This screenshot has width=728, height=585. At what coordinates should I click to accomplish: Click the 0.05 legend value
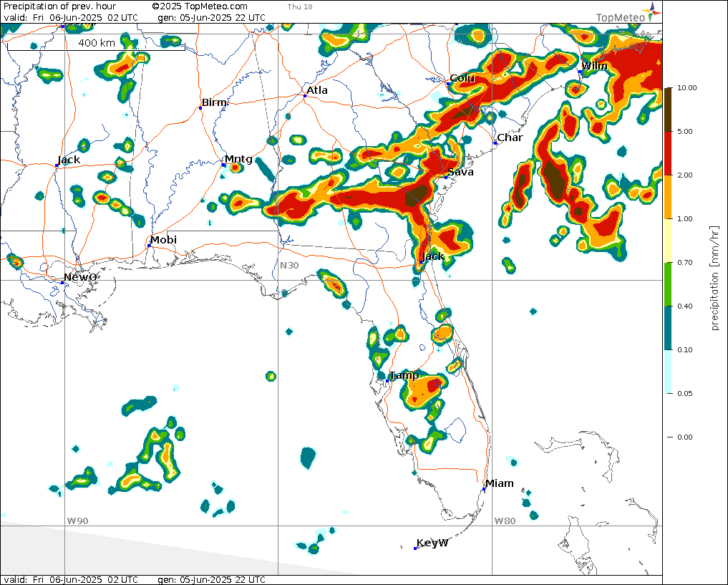pyautogui.click(x=685, y=393)
